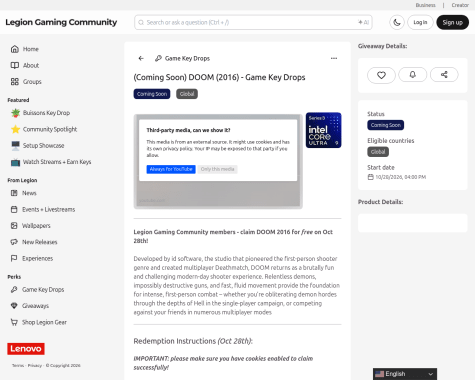Open the Experiences link
Image resolution: width=475 pixels, height=380 pixels.
click(x=37, y=258)
